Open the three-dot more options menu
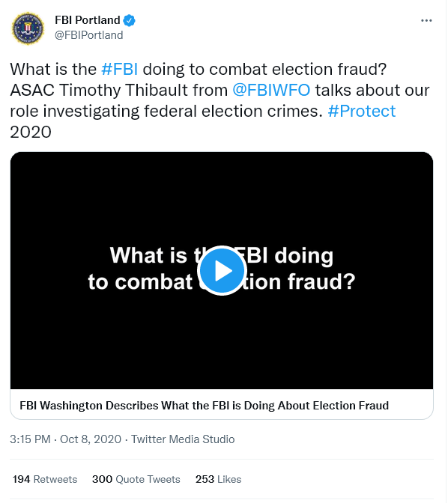This screenshot has height=503, width=448. (426, 20)
